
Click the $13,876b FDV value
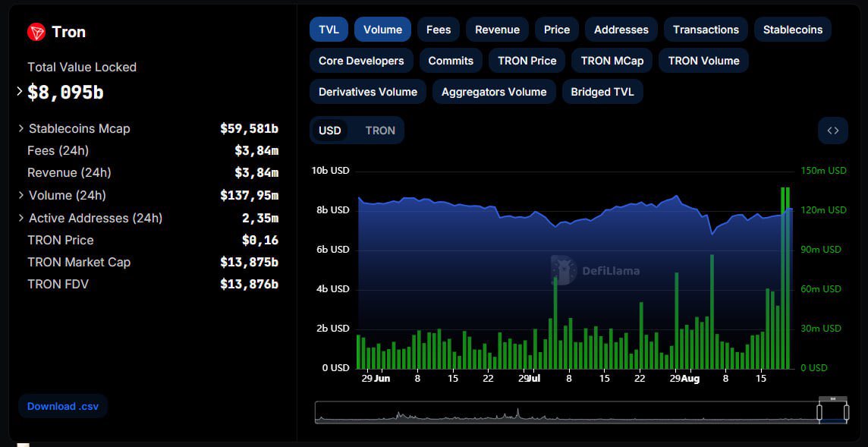tap(249, 284)
